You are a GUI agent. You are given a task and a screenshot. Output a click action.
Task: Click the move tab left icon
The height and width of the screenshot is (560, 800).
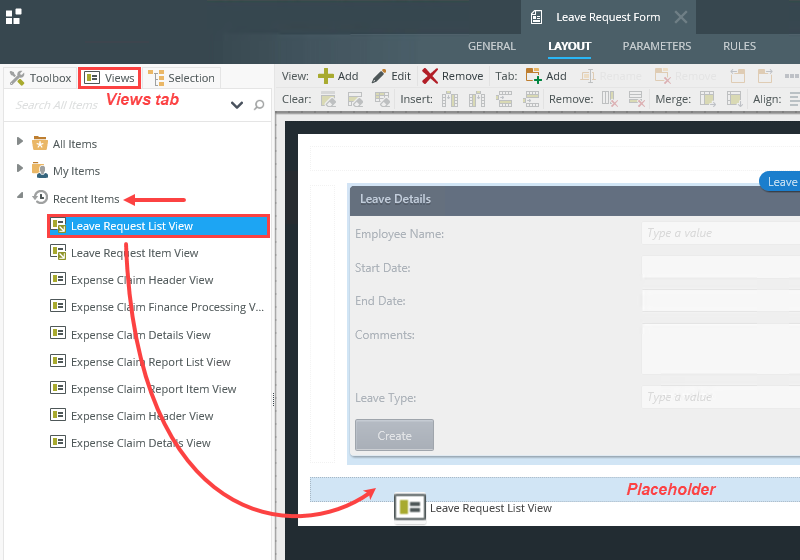pos(738,76)
